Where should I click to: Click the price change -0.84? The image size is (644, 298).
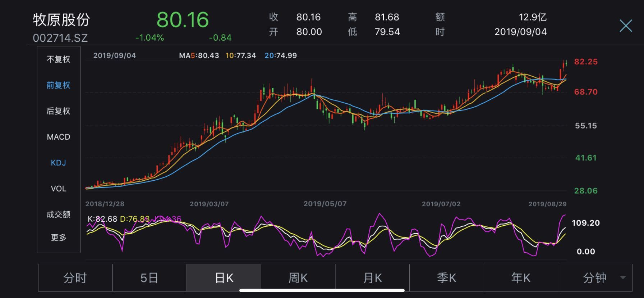220,38
